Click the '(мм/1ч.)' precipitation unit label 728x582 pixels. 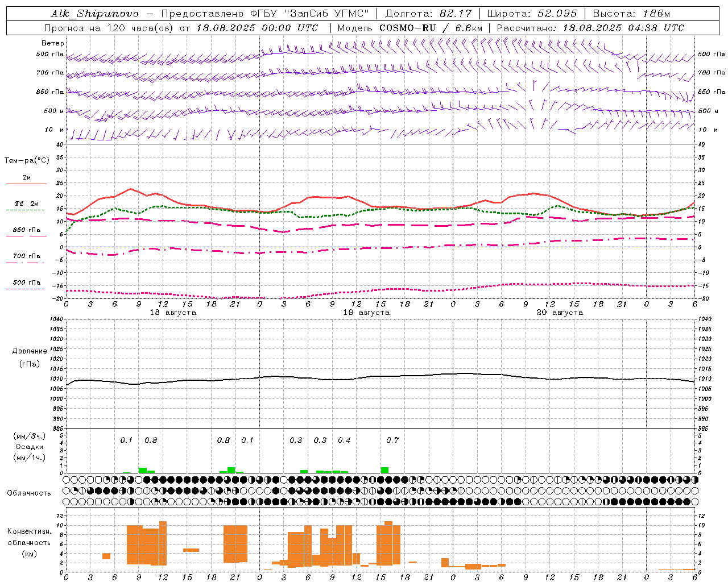click(x=30, y=458)
